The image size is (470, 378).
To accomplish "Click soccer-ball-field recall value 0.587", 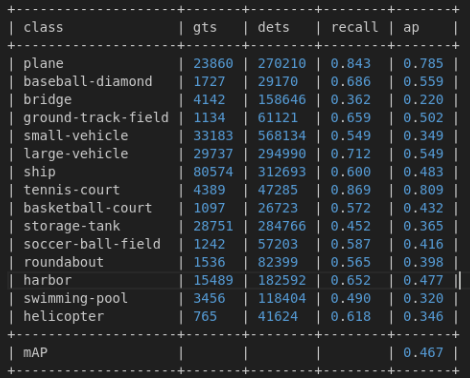I will tap(351, 244).
